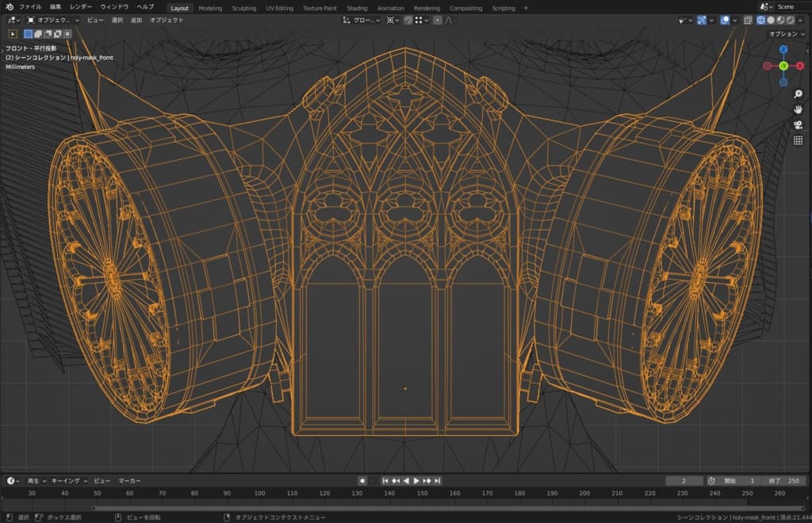
Task: Toggle auto keying record button
Action: point(362,481)
